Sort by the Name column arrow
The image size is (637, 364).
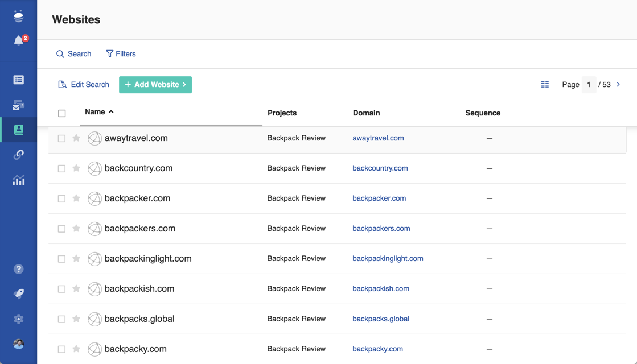pos(111,112)
